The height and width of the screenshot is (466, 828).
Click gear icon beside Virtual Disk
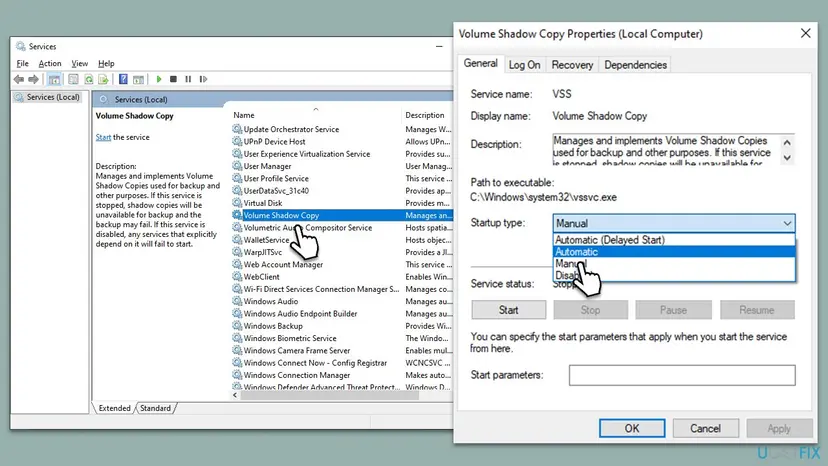237,203
